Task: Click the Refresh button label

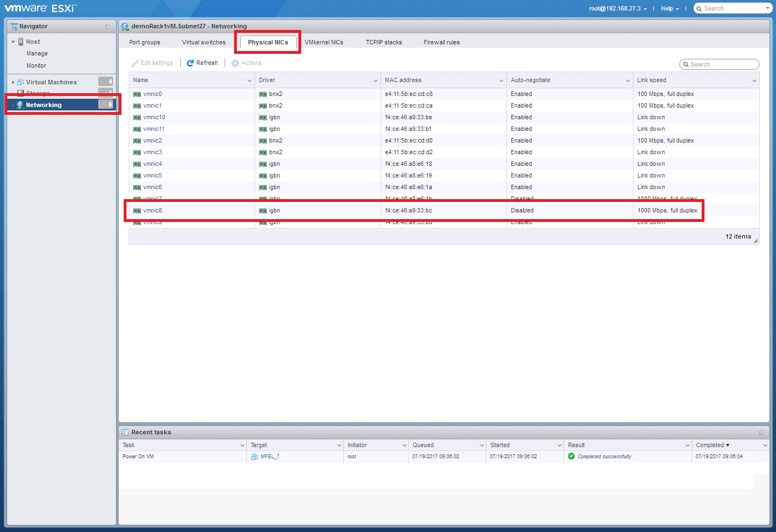Action: coord(207,63)
